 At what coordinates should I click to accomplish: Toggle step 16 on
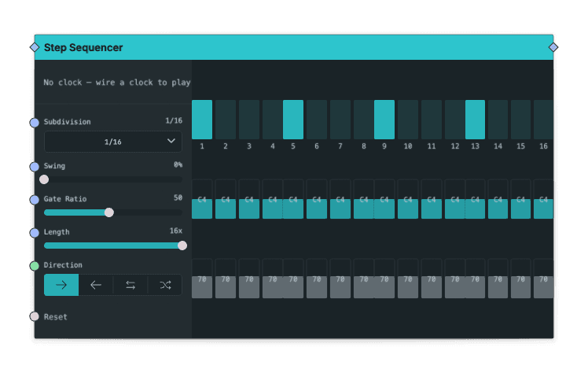pos(543,120)
